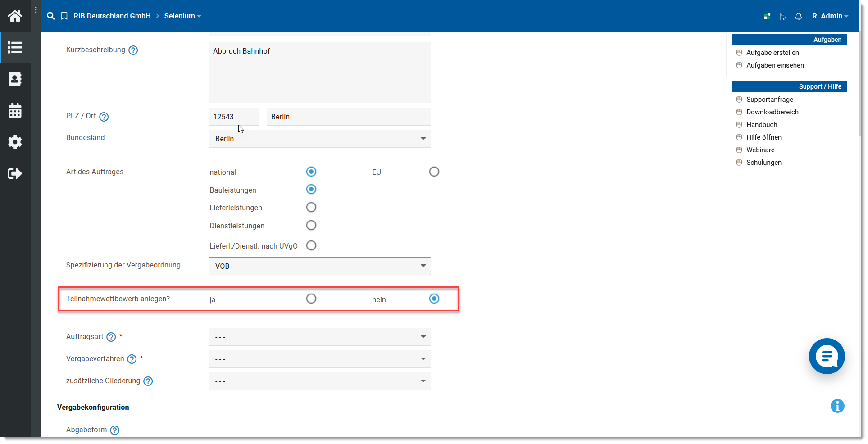The width and height of the screenshot is (868, 444).
Task: Select Lieferleistungen radio option
Action: coord(311,207)
